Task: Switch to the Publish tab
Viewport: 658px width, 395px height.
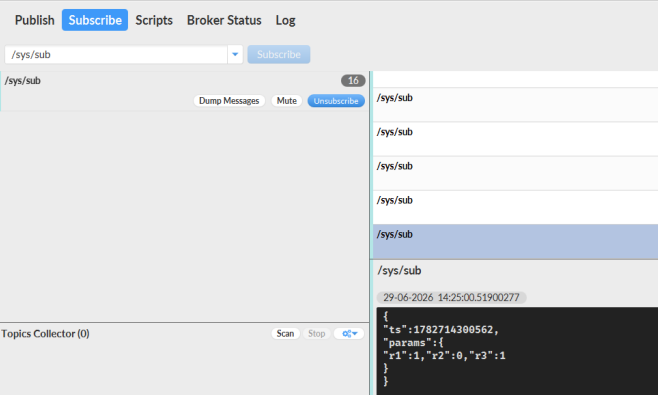Action: [x=34, y=20]
